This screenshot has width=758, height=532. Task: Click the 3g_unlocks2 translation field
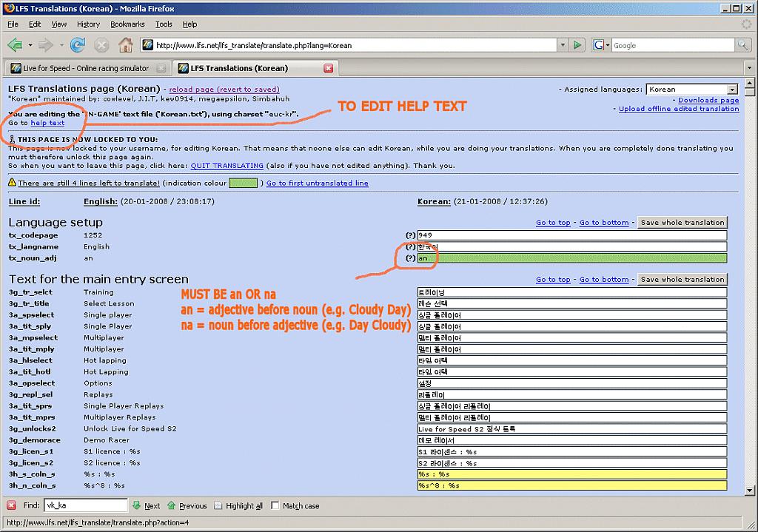[x=572, y=428]
